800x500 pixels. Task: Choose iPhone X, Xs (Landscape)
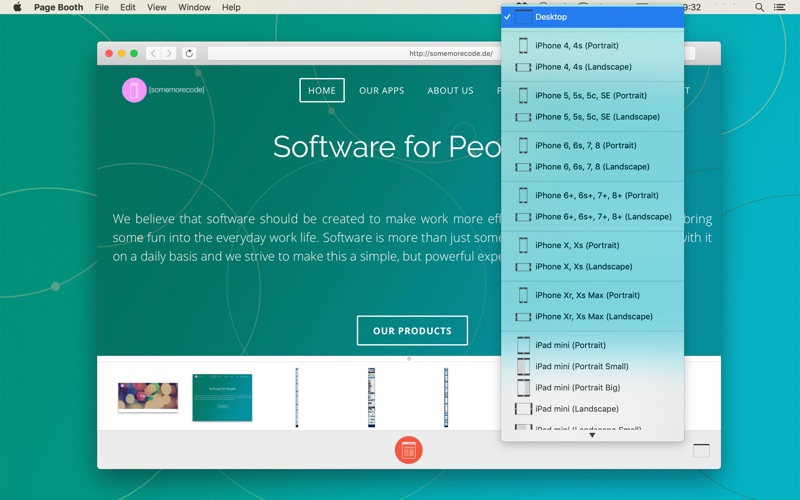point(592,267)
